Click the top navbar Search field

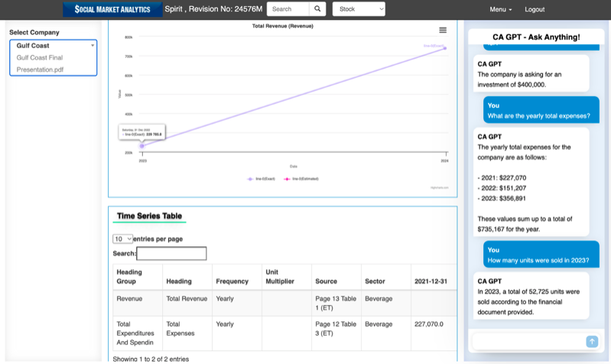tap(288, 9)
